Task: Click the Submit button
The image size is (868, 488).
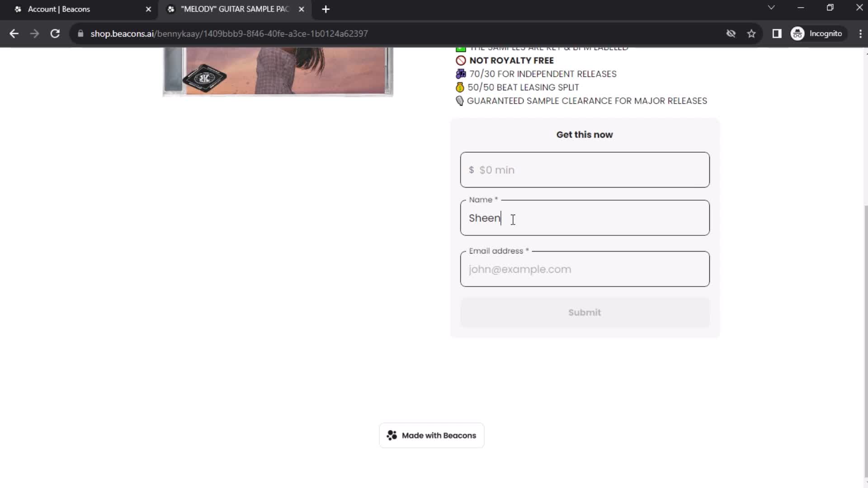Action: [585, 312]
